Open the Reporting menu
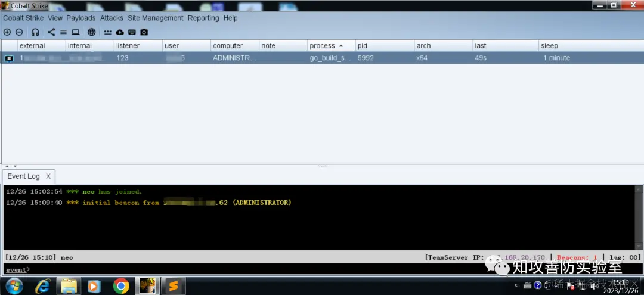 203,18
